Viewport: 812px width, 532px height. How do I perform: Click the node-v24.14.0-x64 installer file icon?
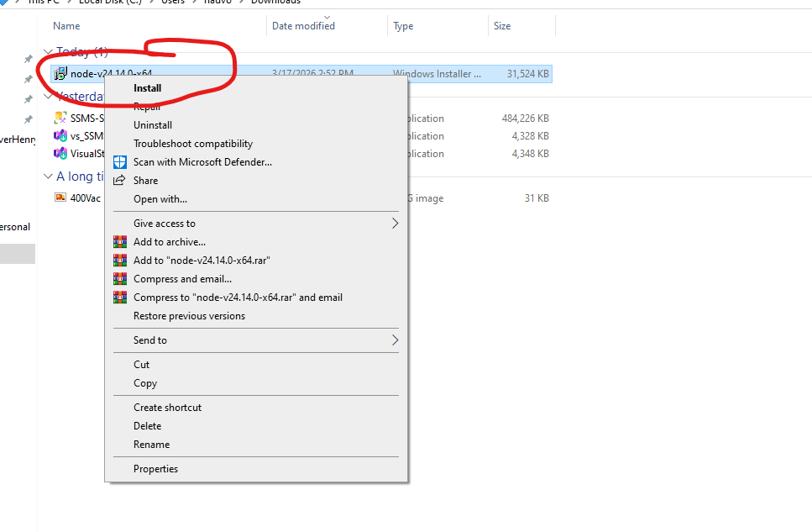(x=60, y=74)
